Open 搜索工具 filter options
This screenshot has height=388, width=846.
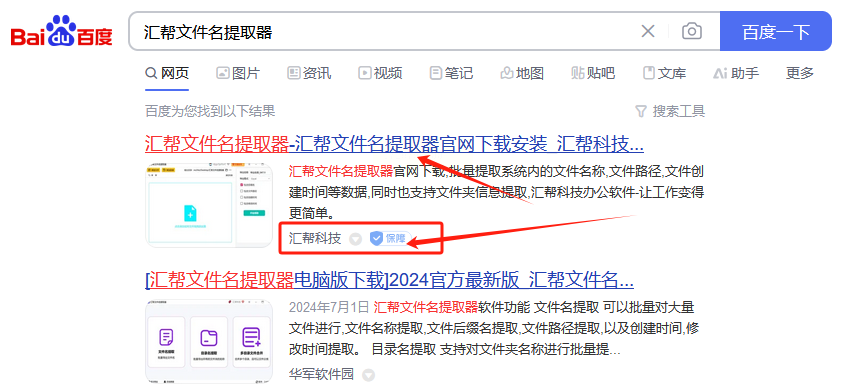click(x=670, y=111)
